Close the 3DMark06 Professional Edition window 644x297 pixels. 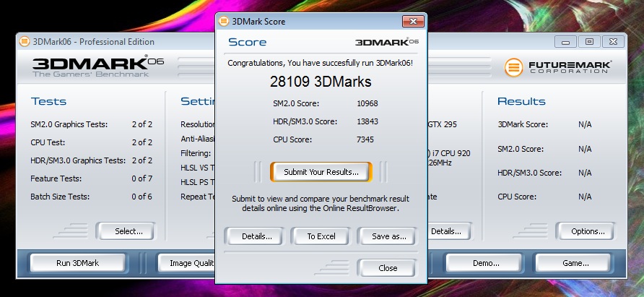613,41
